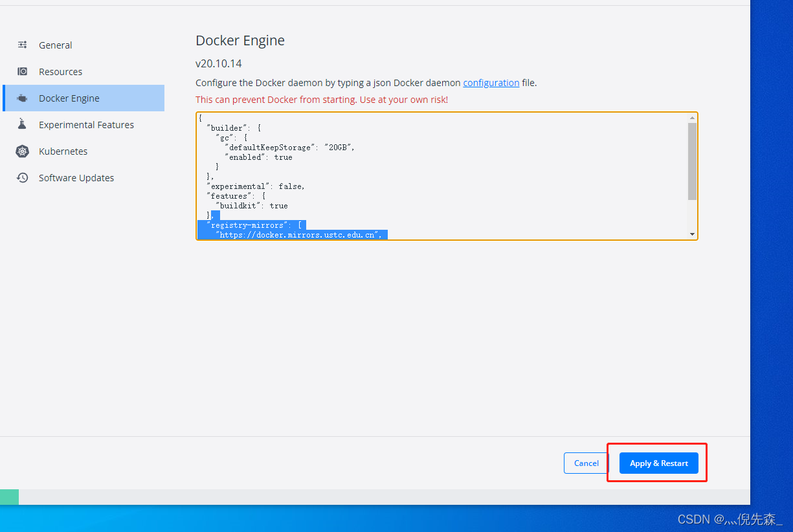793x532 pixels.
Task: Click the docker.mirrors.ustc.edu.cn mirror URL line
Action: tap(300, 235)
